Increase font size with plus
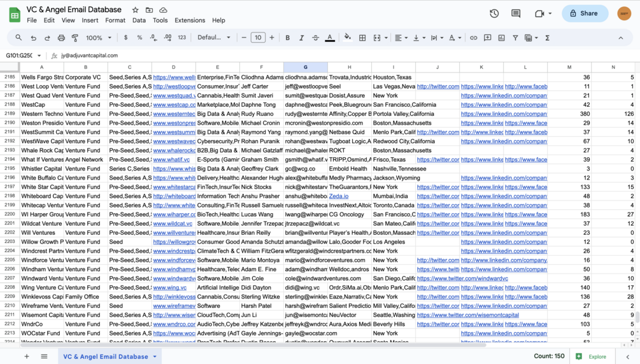The width and height of the screenshot is (640, 364). (x=272, y=38)
